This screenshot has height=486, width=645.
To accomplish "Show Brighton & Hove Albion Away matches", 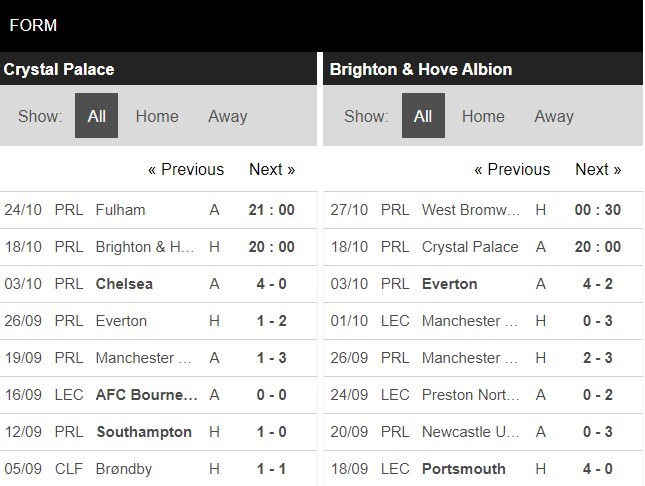I will click(x=554, y=116).
